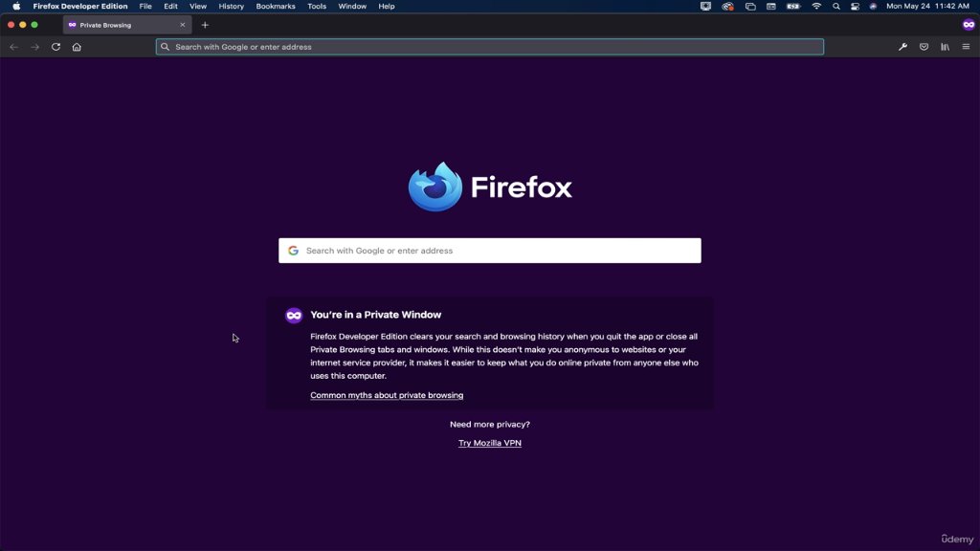Click the Creative Cloud icon in menu bar

point(727,7)
